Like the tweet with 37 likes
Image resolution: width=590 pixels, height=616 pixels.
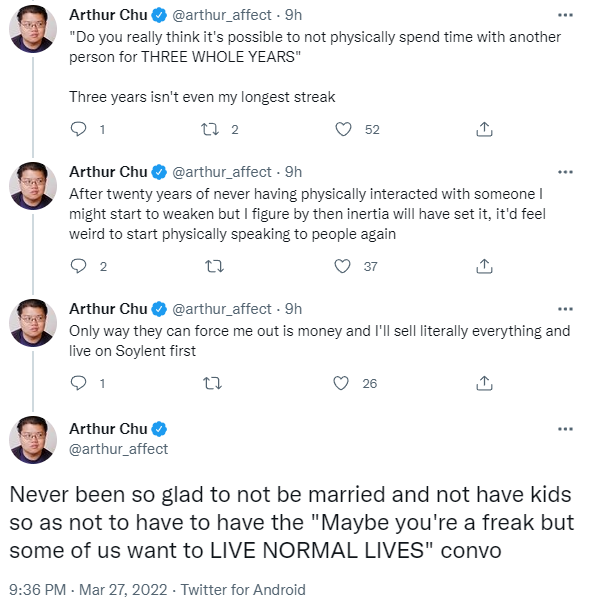[342, 266]
